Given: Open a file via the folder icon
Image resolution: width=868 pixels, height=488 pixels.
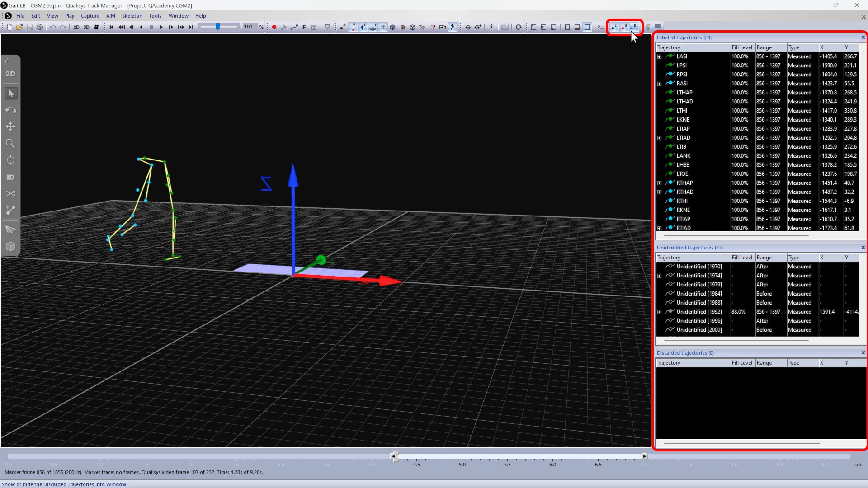Looking at the screenshot, I should 19,27.
